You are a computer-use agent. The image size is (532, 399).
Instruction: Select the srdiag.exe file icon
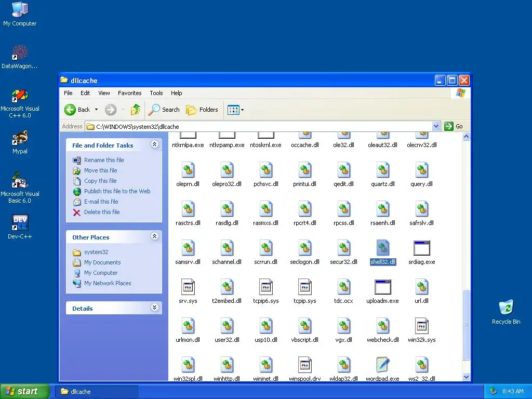[x=422, y=248]
